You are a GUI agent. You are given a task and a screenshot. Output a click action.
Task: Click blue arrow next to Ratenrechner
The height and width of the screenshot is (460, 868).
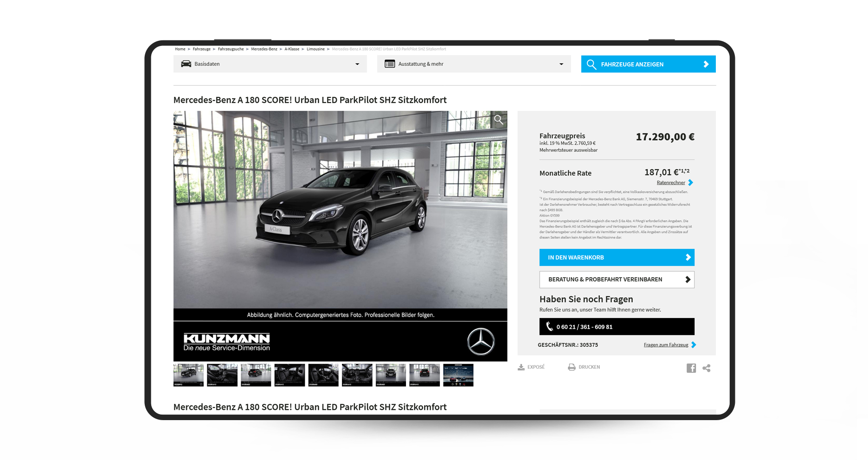point(691,183)
